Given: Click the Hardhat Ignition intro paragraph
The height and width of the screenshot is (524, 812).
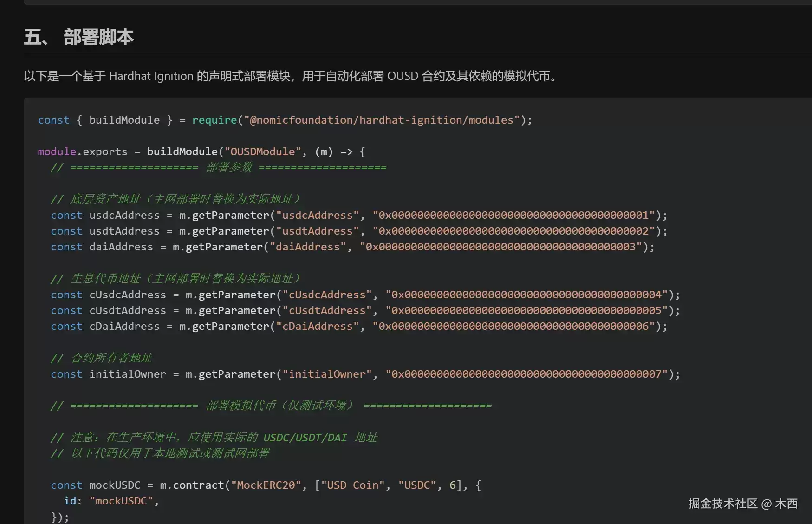Looking at the screenshot, I should 291,76.
